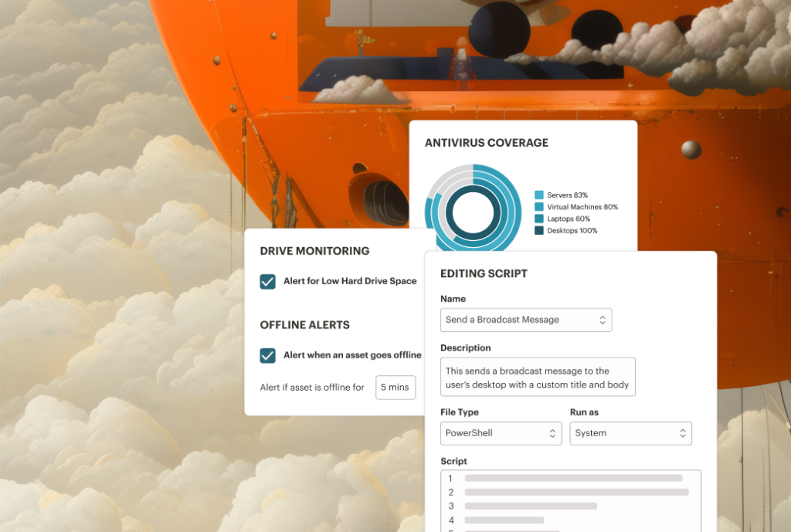
Task: Uncheck Alert for Low Hard Drive Space
Action: point(267,281)
